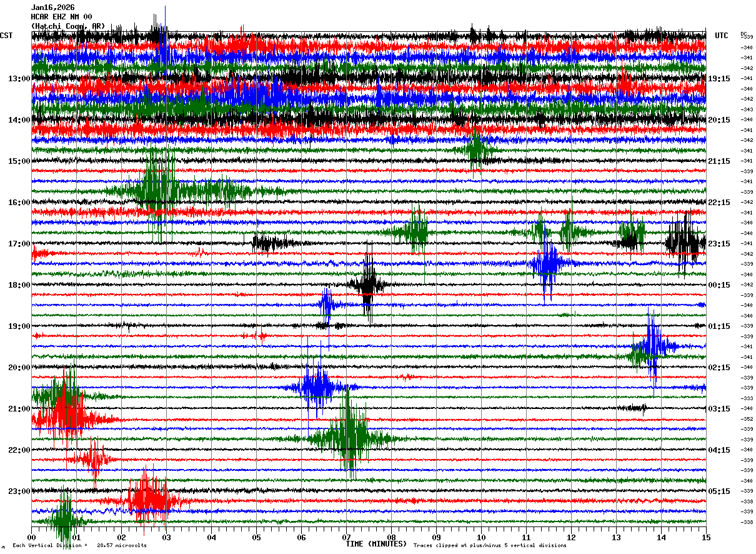
Task: Click the -343 DC offset value
Action: 747,109
